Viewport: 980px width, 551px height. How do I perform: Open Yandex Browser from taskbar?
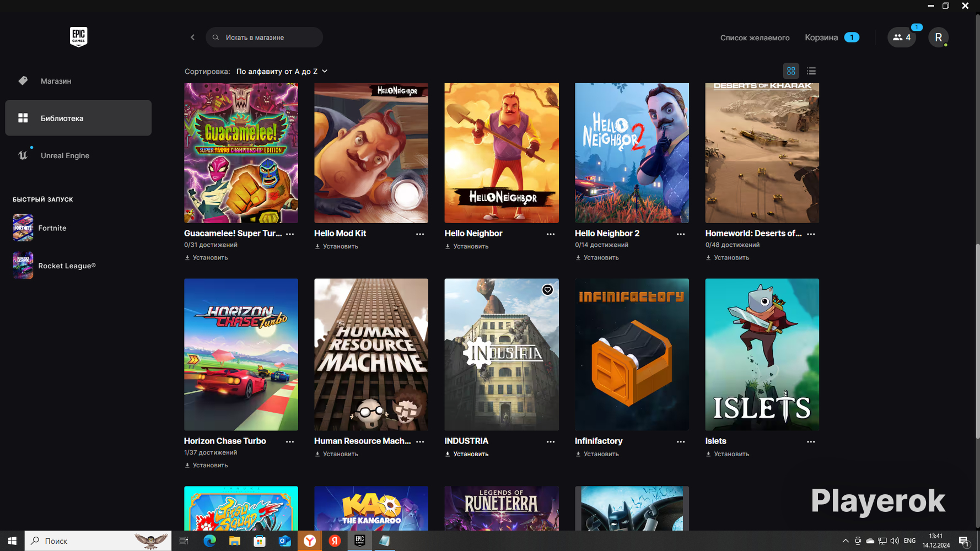310,541
